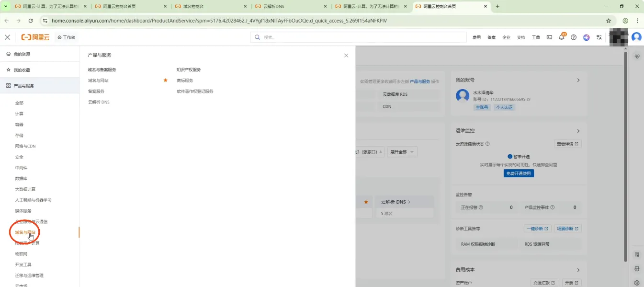
Task: Unfavorite 域名与网站 using the orange star
Action: (165, 80)
